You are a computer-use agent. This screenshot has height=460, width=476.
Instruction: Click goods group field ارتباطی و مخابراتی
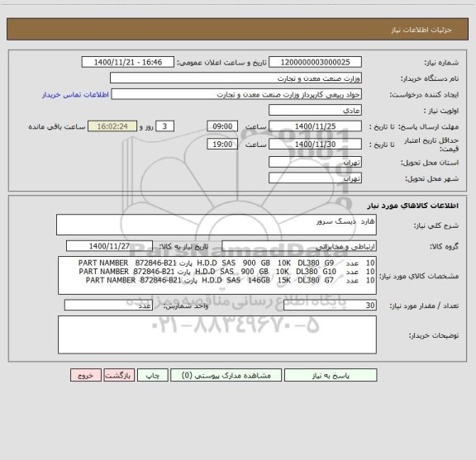point(299,246)
